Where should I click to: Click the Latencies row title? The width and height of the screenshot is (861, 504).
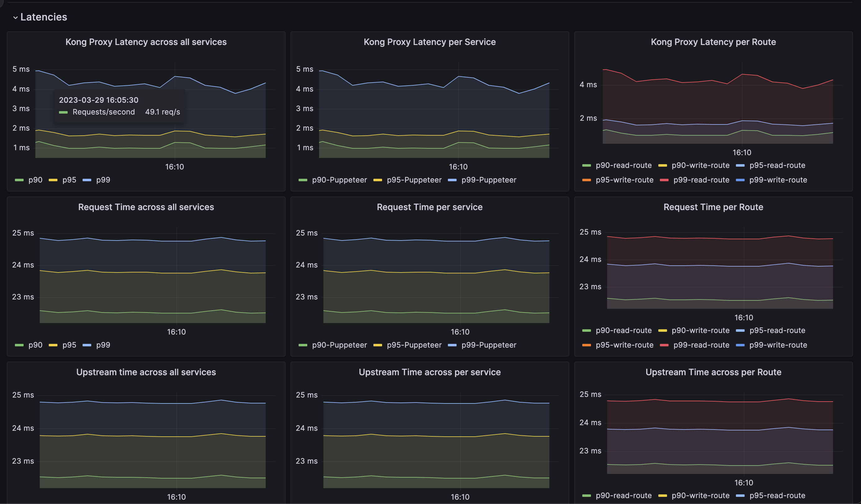pos(44,17)
